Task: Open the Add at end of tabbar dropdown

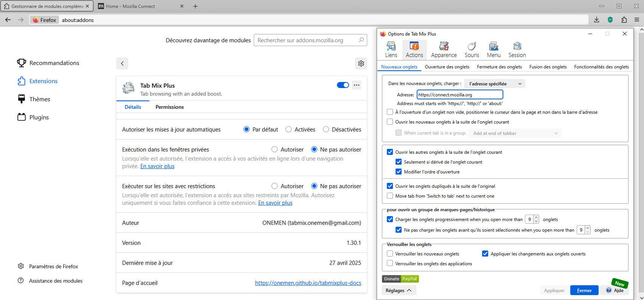Action: [x=515, y=133]
